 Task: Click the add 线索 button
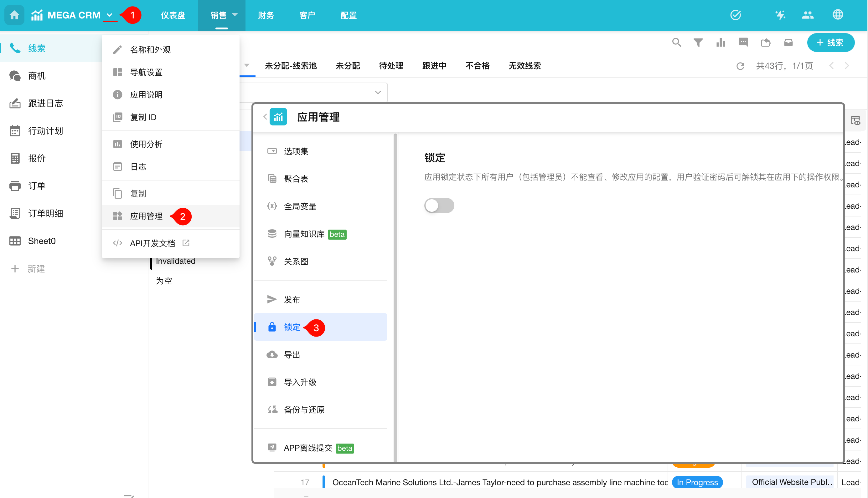coord(830,43)
